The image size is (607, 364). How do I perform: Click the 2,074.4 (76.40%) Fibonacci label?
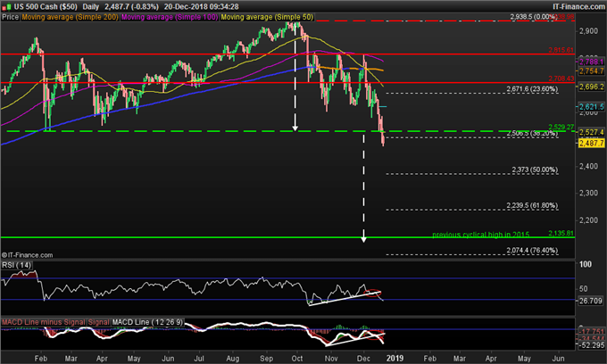coord(532,251)
